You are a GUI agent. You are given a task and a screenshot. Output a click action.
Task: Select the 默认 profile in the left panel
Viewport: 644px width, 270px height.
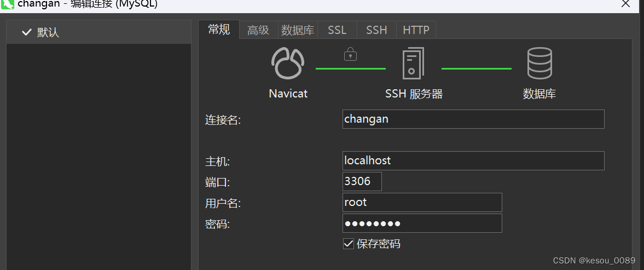(x=98, y=32)
